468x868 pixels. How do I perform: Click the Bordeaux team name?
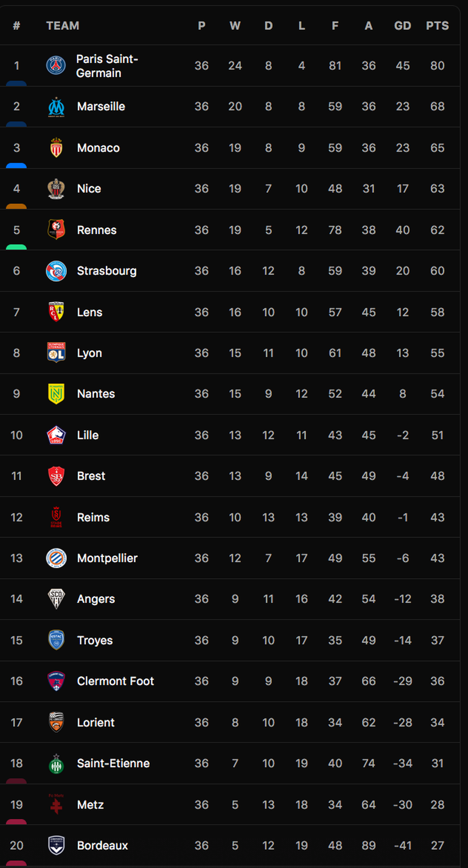[103, 846]
